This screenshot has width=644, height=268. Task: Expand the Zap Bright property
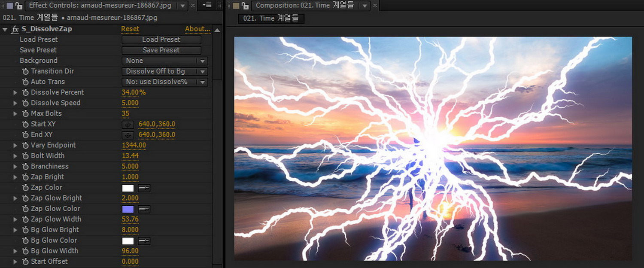coord(15,177)
